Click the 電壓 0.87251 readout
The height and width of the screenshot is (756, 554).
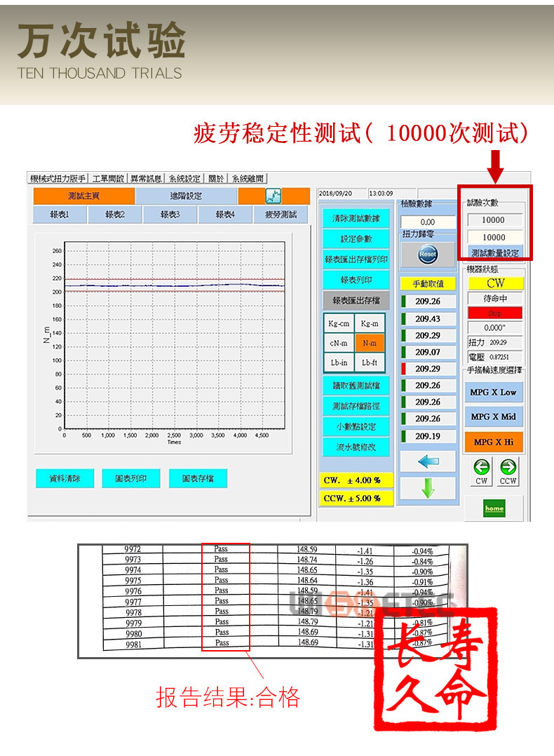(494, 357)
